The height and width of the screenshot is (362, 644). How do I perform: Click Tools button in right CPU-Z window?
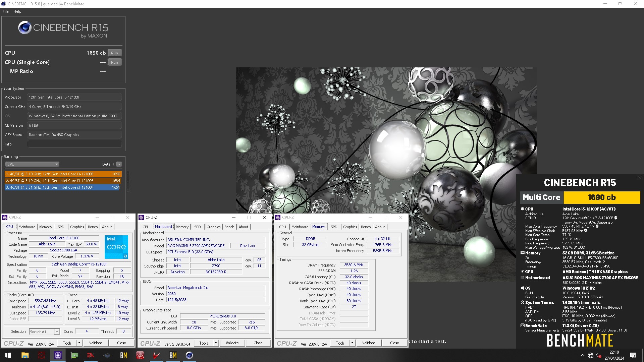[x=340, y=343]
